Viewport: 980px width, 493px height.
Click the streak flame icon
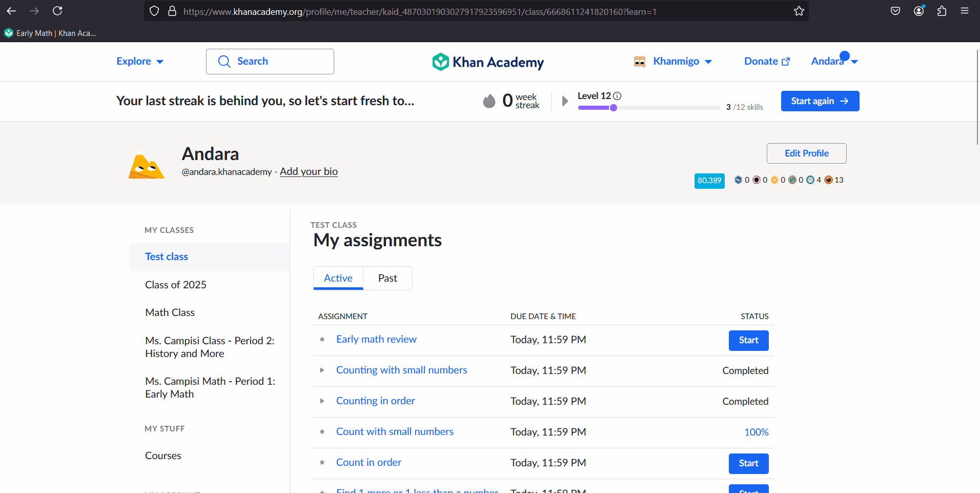point(489,101)
